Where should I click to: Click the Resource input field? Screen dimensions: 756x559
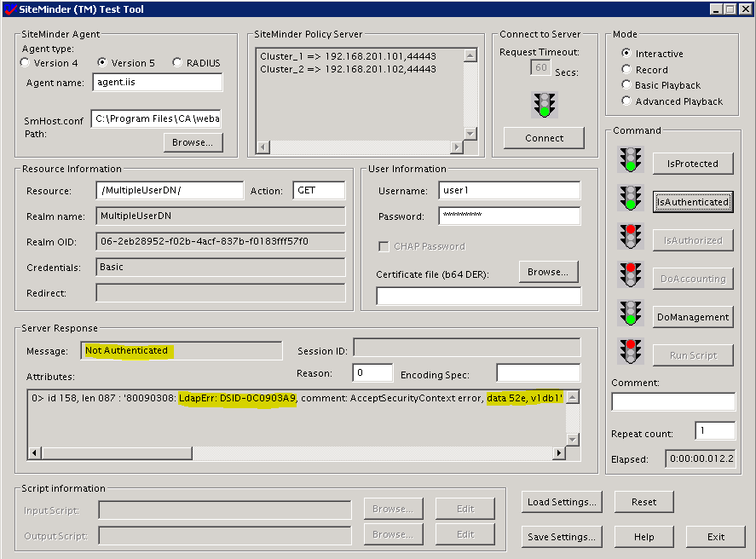pyautogui.click(x=170, y=190)
